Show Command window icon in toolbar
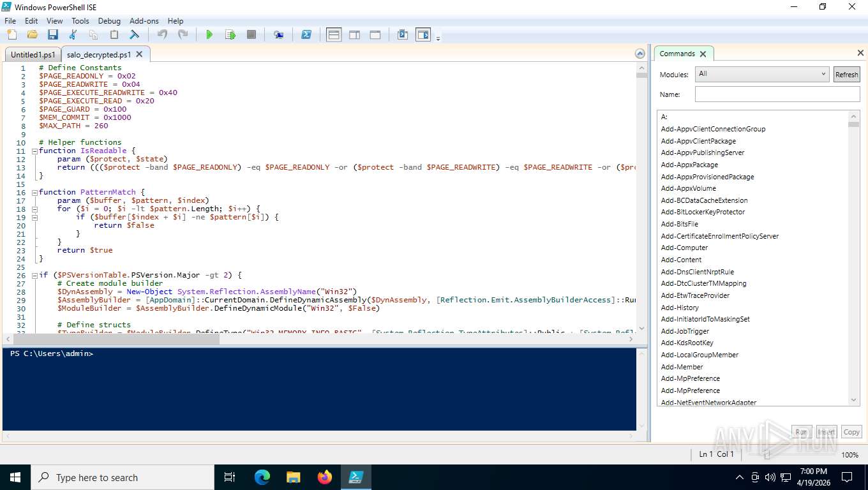The height and width of the screenshot is (490, 868). click(403, 34)
